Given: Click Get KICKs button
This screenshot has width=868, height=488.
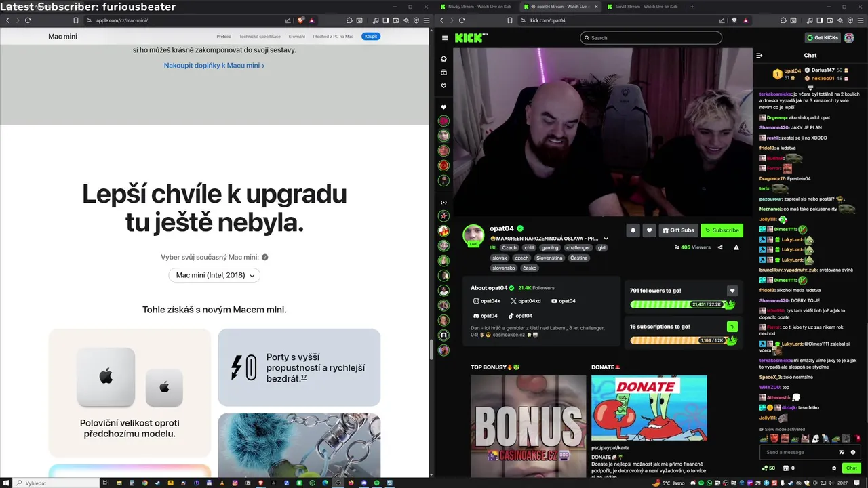Looking at the screenshot, I should [x=823, y=38].
